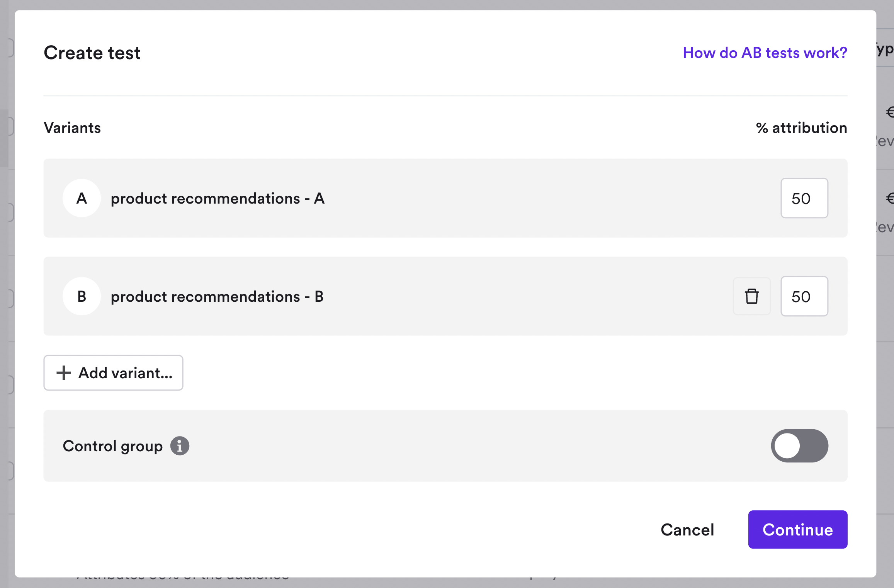
Task: Click the plus icon on Add variant
Action: click(x=63, y=372)
